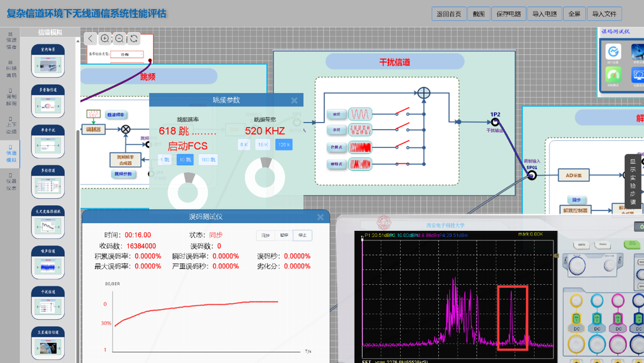Click the 保存电路 button
The image size is (644, 363).
coord(508,14)
